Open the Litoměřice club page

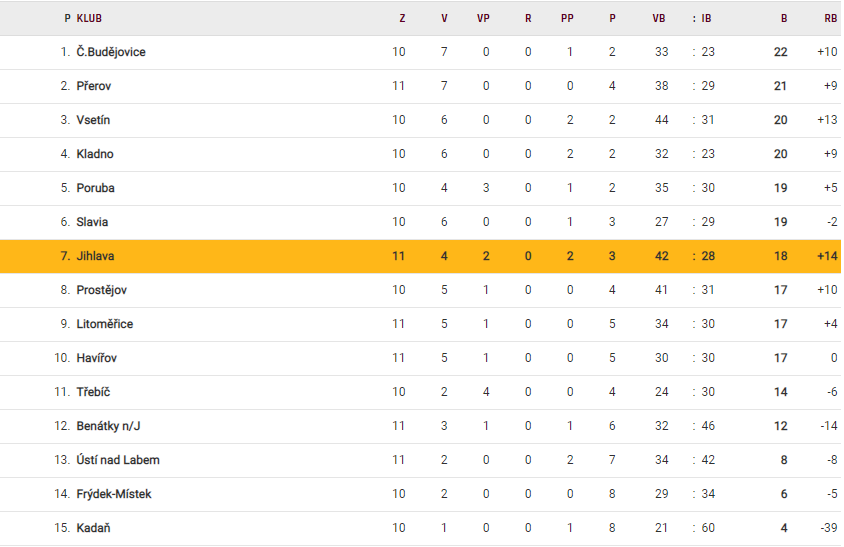pyautogui.click(x=105, y=324)
